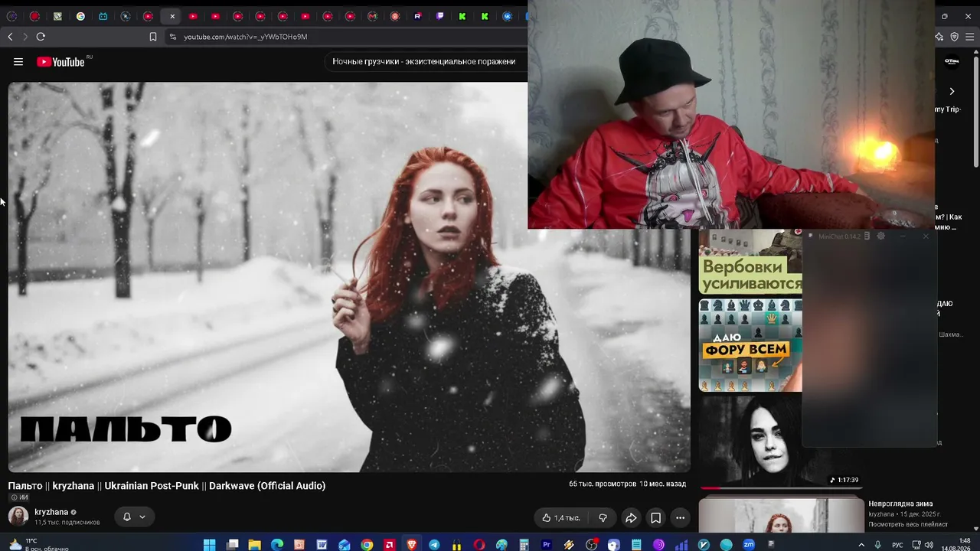Viewport: 980px width, 551px height.
Task: Toggle the notification bell for kryzhana
Action: 127,517
